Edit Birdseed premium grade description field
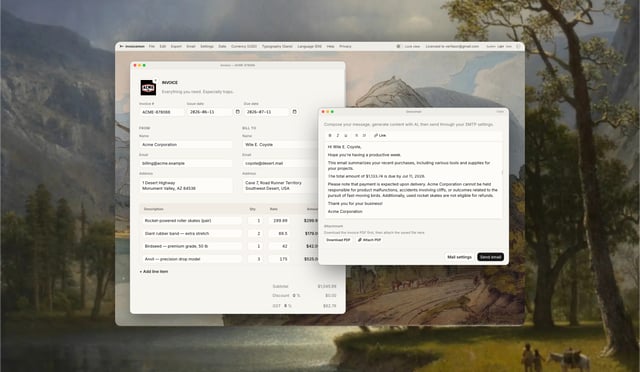The image size is (640, 372). click(x=192, y=246)
